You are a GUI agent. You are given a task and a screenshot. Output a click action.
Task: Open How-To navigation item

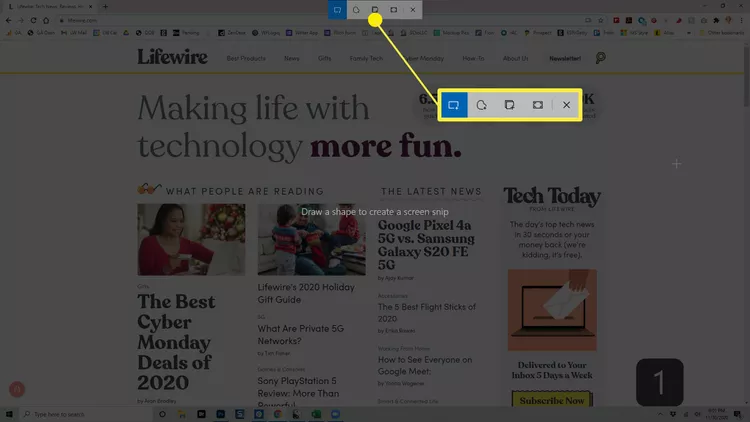[473, 58]
